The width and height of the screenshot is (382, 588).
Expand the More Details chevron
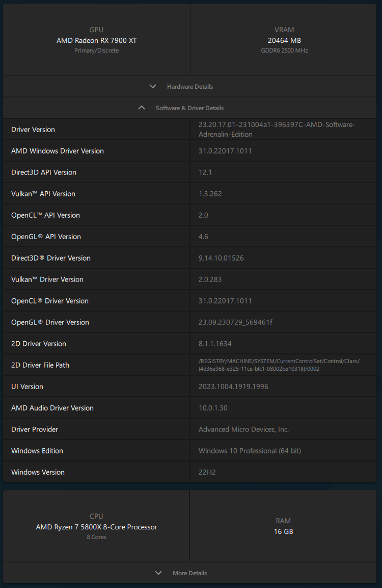click(x=158, y=573)
